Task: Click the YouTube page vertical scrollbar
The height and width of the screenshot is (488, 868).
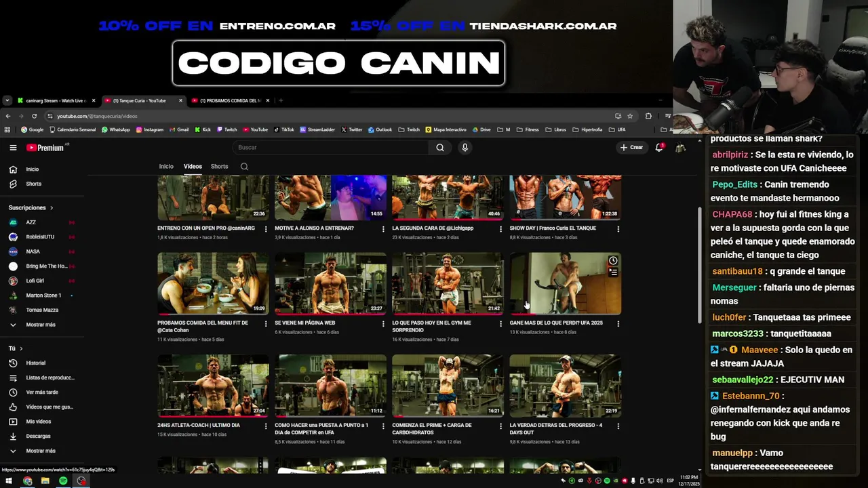Action: click(700, 266)
